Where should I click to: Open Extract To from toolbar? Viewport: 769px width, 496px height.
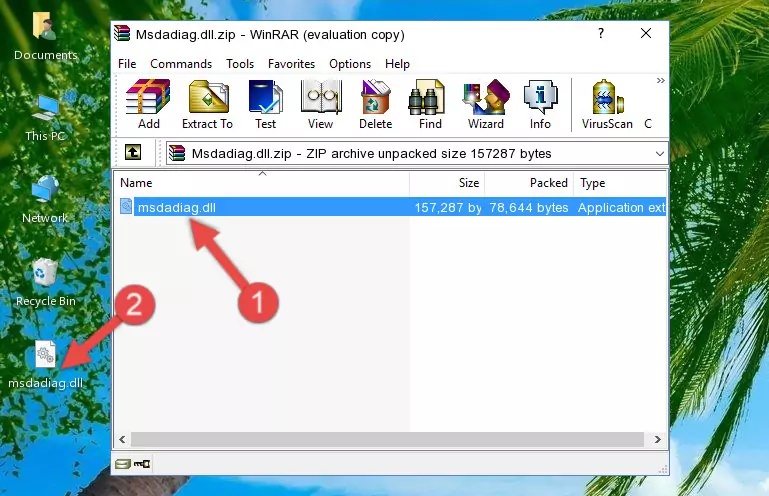tap(207, 104)
